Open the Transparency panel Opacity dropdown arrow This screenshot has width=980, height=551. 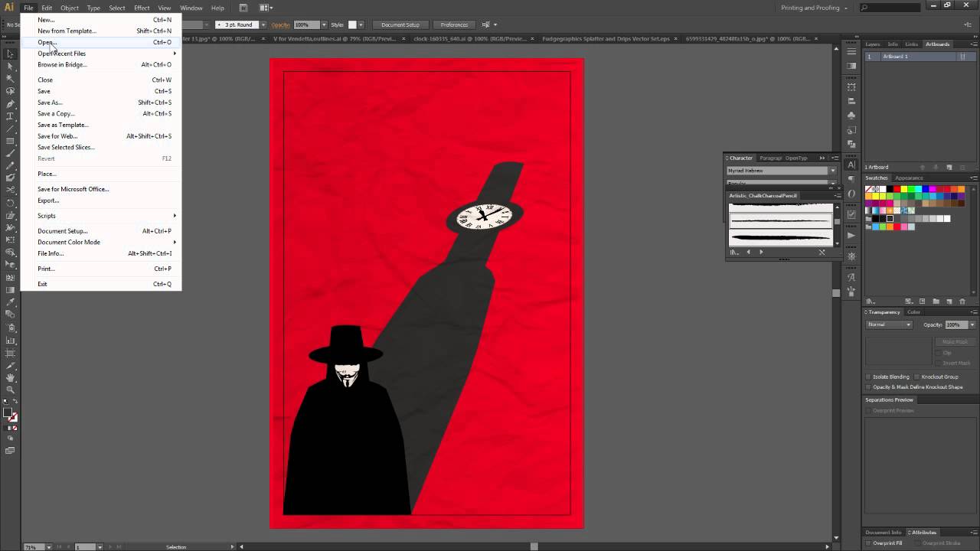[x=972, y=324]
